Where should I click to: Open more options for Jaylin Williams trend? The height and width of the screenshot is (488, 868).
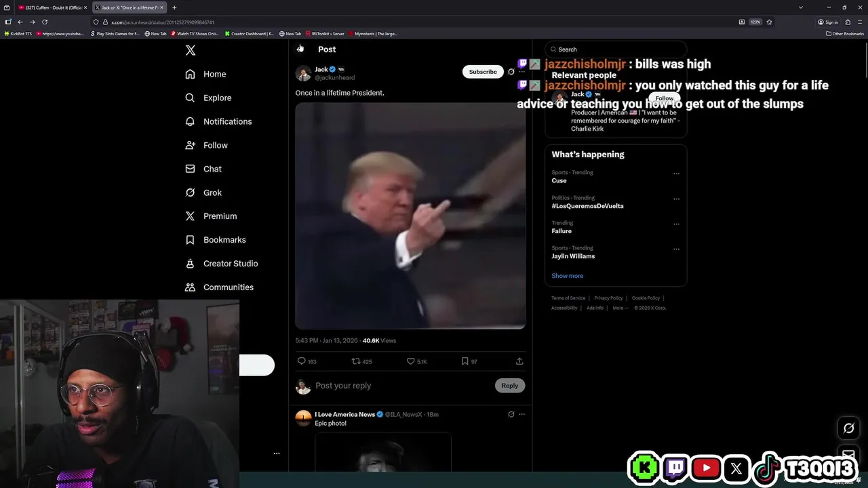click(676, 249)
